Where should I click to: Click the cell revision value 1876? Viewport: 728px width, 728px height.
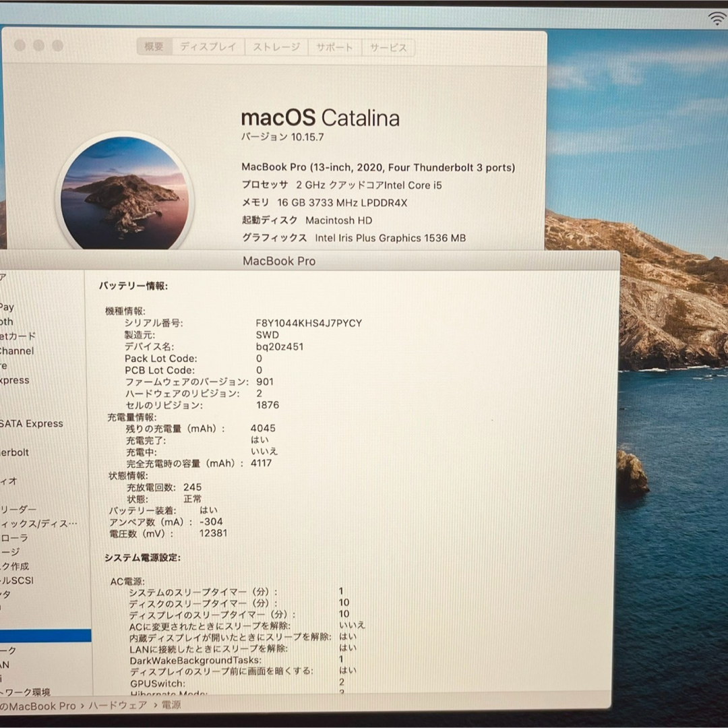click(268, 405)
